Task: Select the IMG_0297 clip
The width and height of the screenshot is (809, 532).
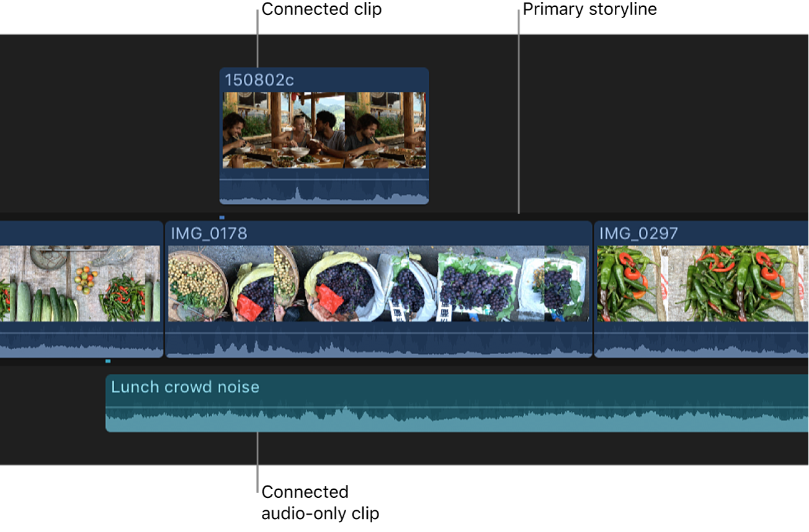Action: [701, 288]
